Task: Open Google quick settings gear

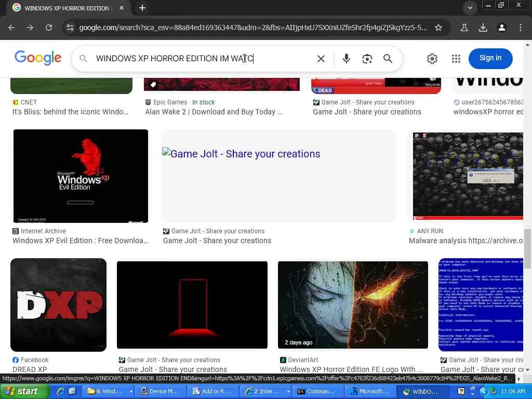Action: pyautogui.click(x=432, y=59)
